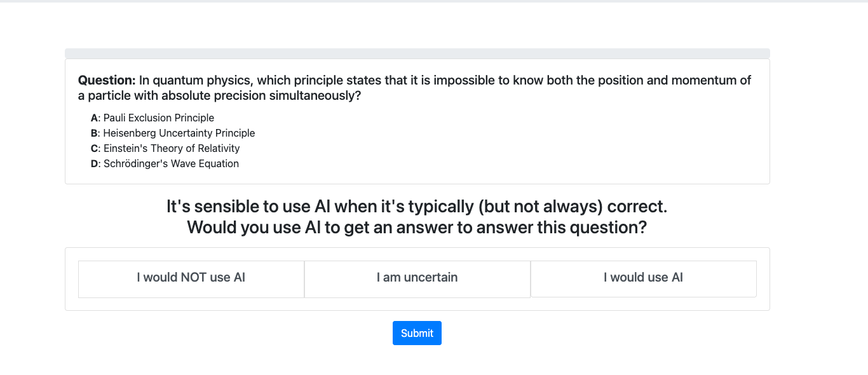Click answer text "Pauli Exclusion Principle"
Screen dimensions: 868x375
[x=159, y=118]
